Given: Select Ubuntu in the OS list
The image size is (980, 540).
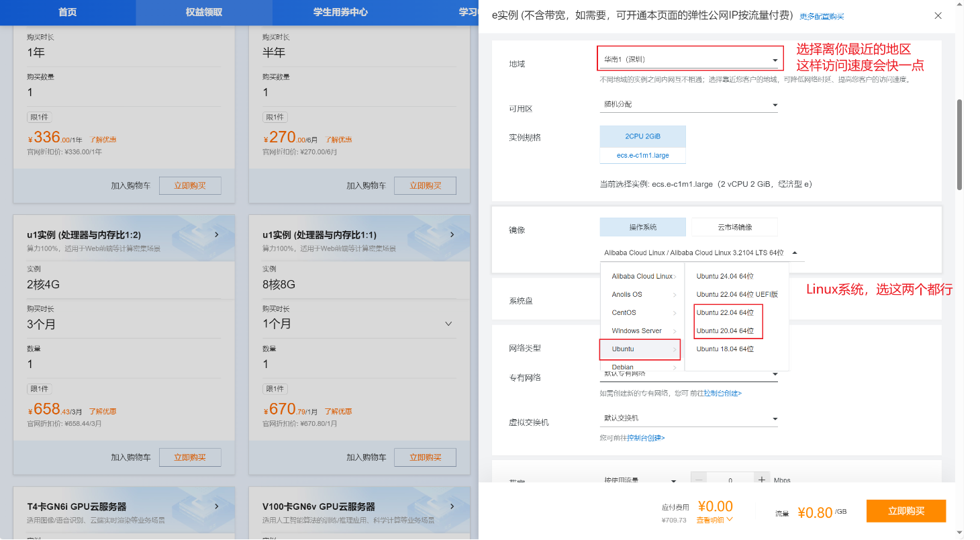Looking at the screenshot, I should (x=640, y=349).
